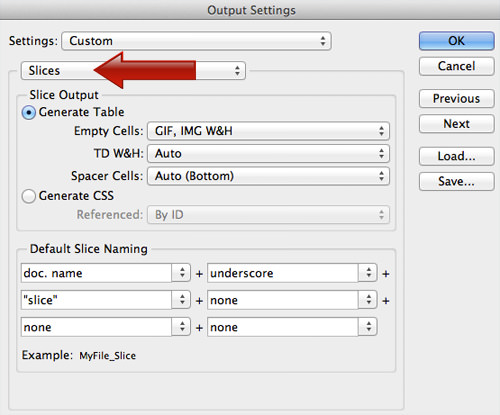The width and height of the screenshot is (500, 415).
Task: Click the Load... button
Action: (x=456, y=156)
